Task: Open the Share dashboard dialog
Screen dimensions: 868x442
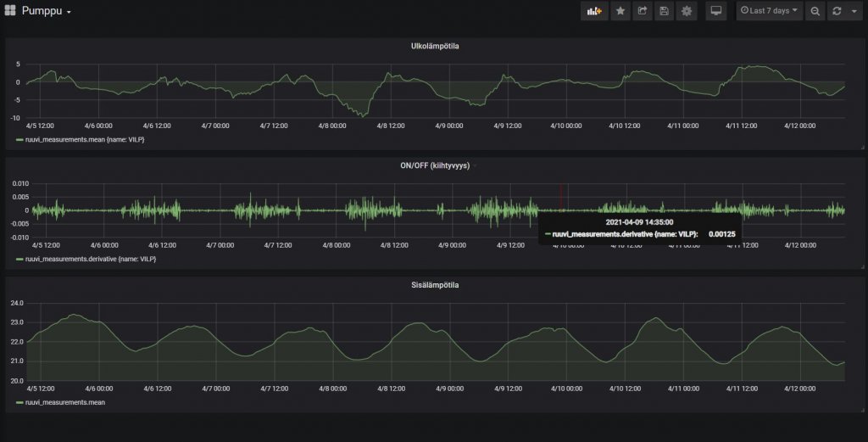Action: pyautogui.click(x=643, y=11)
